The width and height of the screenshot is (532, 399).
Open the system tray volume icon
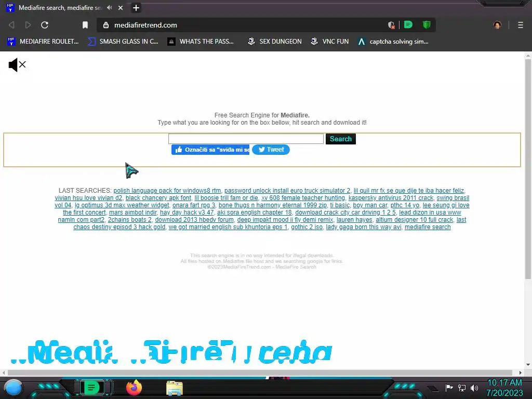point(474,388)
